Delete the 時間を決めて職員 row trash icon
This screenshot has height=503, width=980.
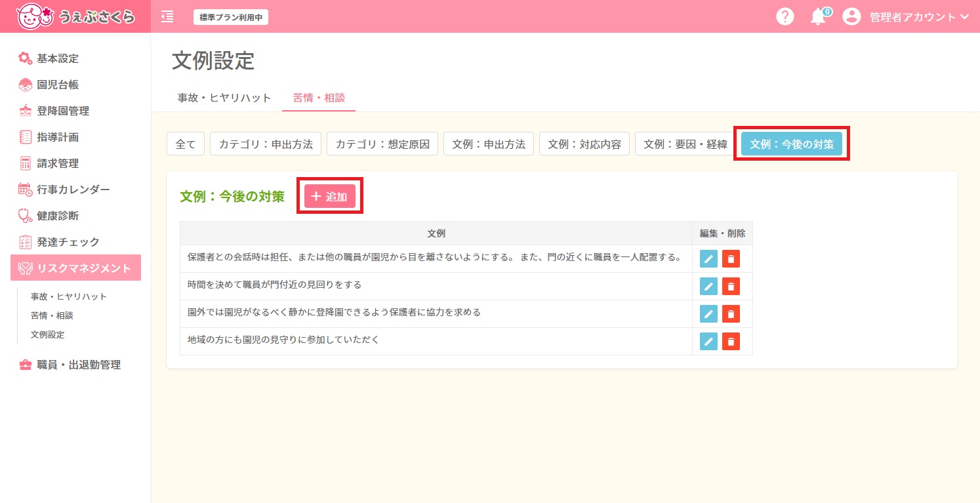pyautogui.click(x=731, y=287)
